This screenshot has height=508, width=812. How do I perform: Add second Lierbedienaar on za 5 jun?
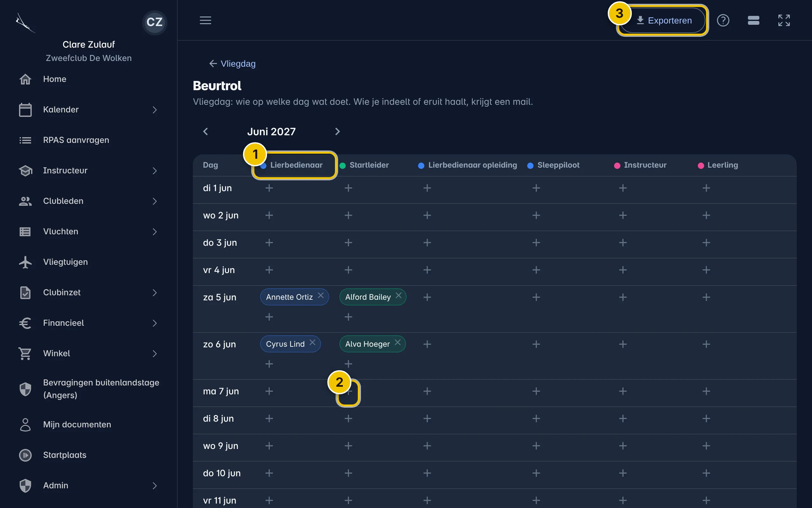(269, 317)
